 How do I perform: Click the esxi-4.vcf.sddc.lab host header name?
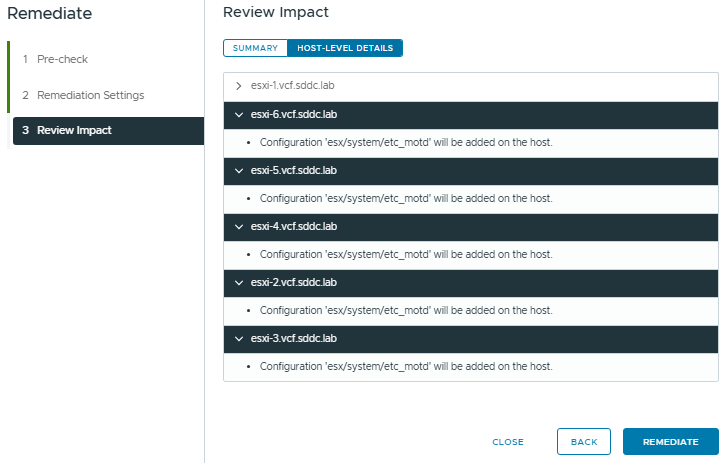(294, 226)
